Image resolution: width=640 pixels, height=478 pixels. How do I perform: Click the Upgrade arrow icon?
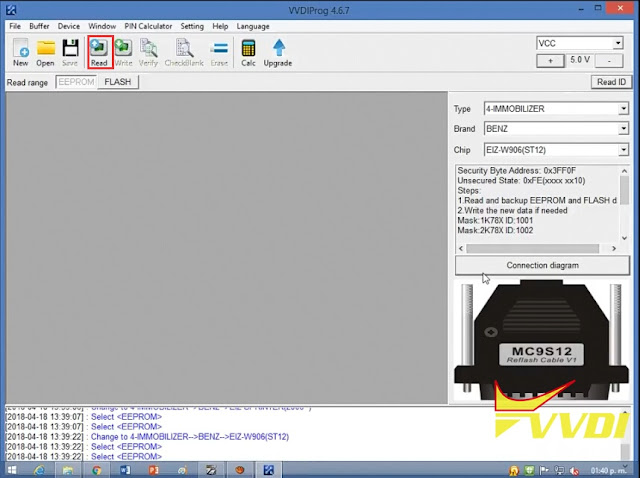[278, 52]
